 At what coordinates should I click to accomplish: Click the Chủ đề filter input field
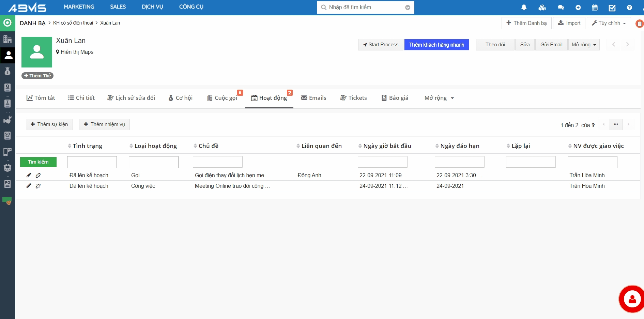217,162
